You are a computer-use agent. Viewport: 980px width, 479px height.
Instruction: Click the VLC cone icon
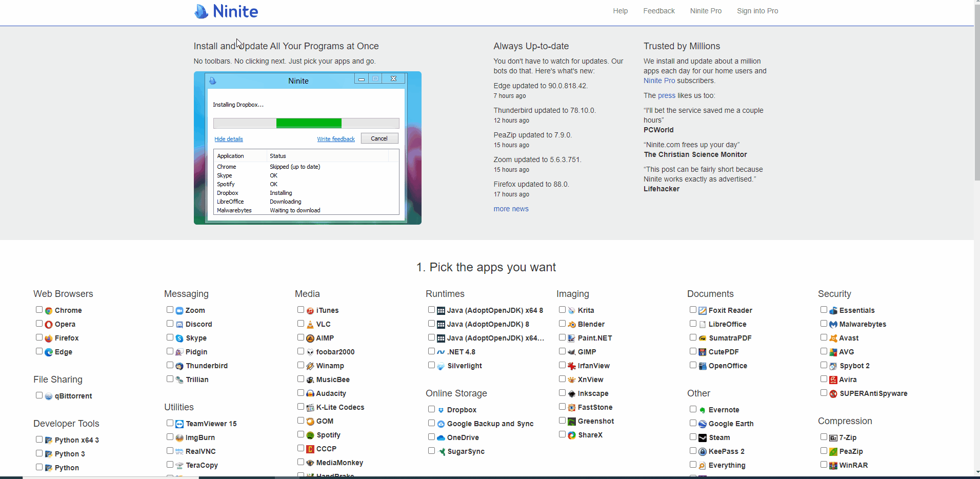point(310,325)
